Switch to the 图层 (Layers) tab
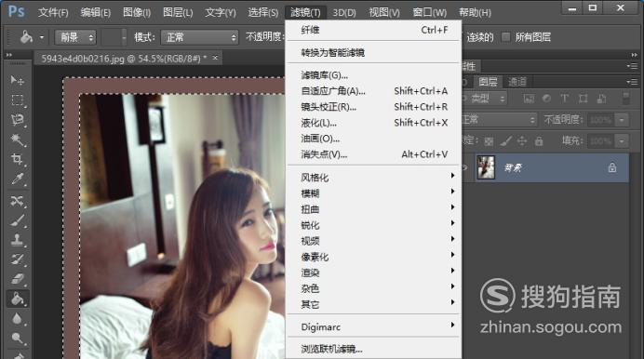644x359 pixels. tap(488, 82)
